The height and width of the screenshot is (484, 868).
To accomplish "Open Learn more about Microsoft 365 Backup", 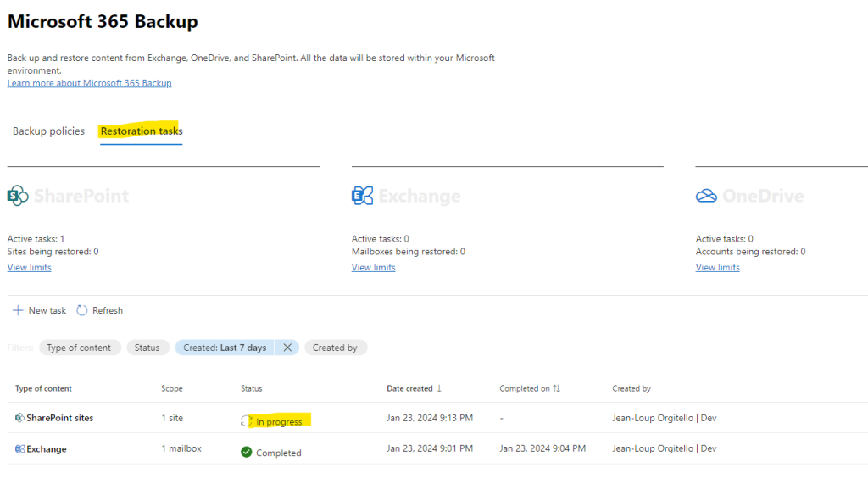I will click(x=89, y=83).
